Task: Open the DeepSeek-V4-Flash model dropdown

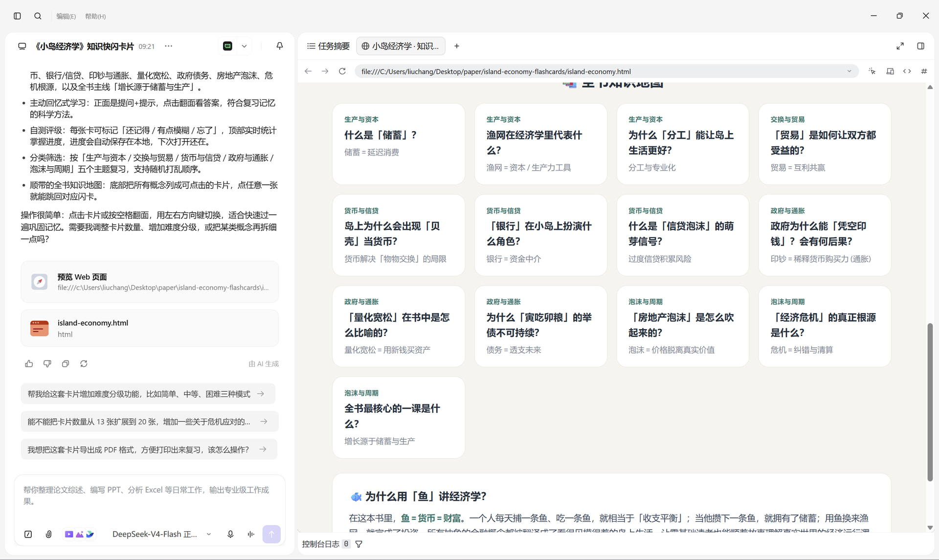Action: tap(161, 535)
